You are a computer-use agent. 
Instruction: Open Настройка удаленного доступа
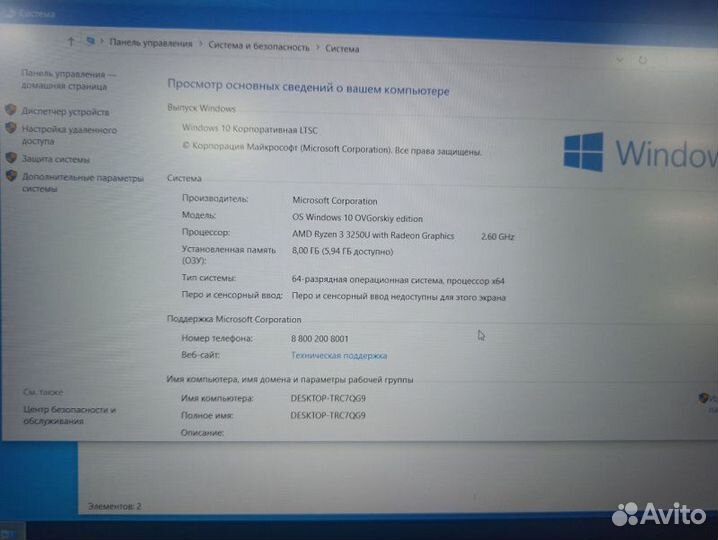69,135
